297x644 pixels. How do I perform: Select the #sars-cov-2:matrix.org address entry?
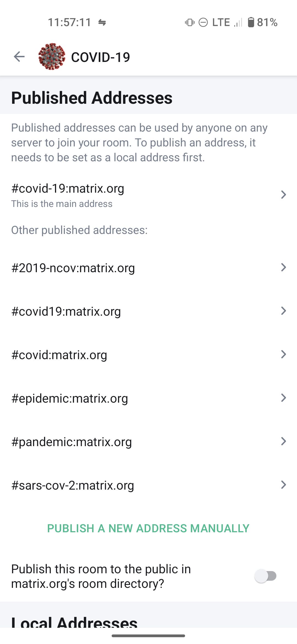pyautogui.click(x=73, y=485)
